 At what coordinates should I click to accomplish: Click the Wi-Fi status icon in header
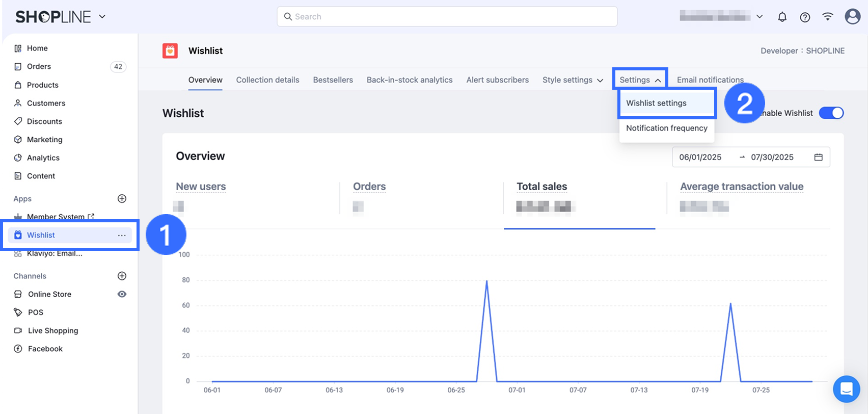[828, 17]
